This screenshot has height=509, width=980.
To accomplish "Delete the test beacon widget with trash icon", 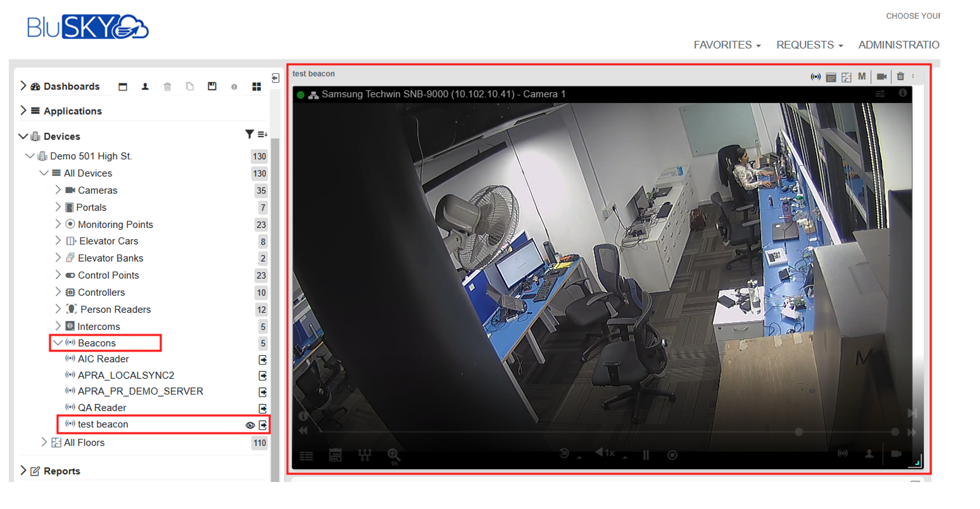I will (x=900, y=77).
